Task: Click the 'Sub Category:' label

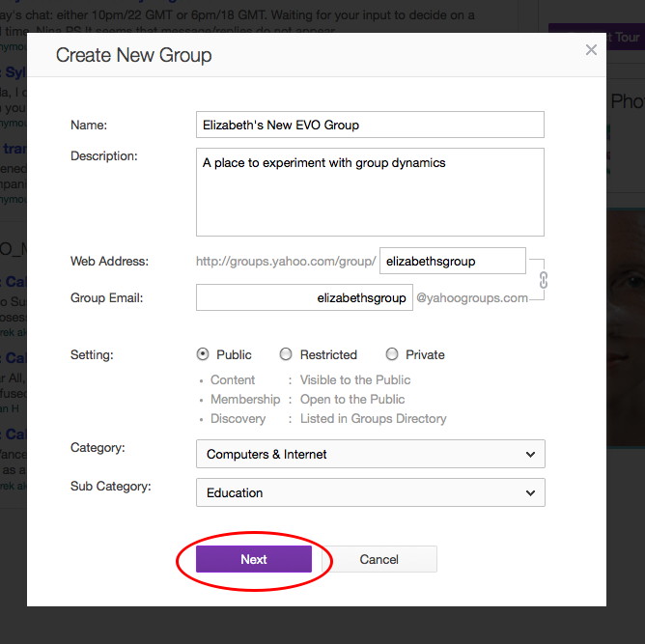Action: click(x=111, y=486)
